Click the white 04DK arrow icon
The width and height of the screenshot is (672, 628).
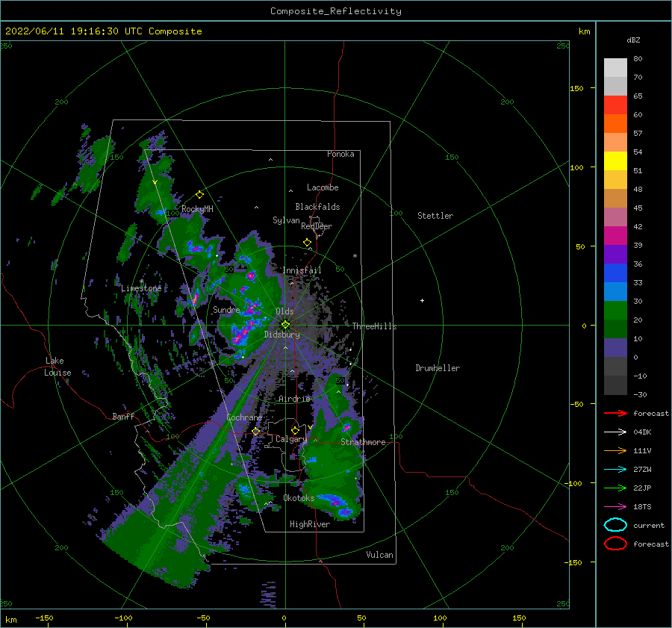(615, 432)
